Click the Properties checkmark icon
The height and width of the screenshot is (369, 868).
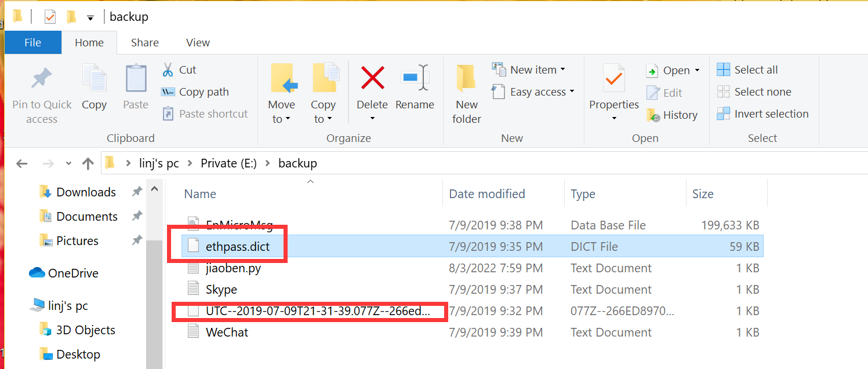coord(613,79)
